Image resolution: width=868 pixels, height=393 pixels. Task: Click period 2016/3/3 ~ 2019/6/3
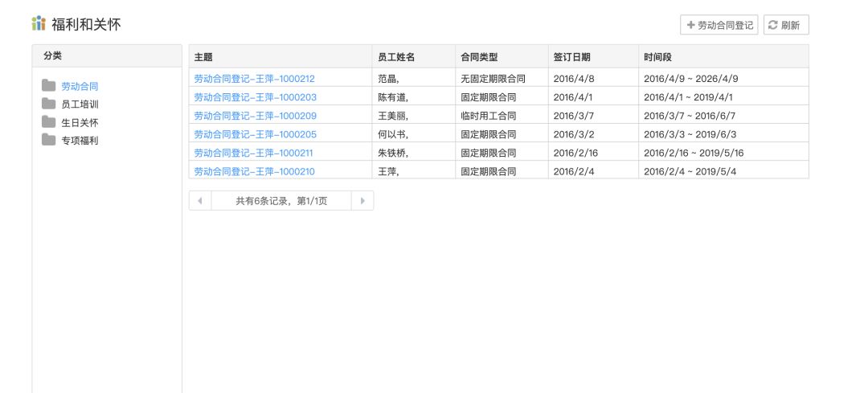690,134
